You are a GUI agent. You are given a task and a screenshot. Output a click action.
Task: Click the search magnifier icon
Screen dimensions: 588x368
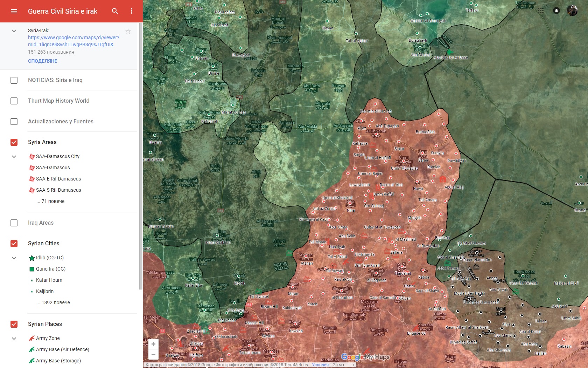(115, 11)
